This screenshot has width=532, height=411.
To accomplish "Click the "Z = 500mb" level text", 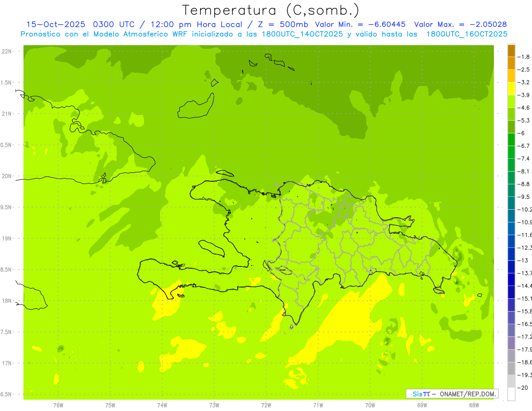I will click(283, 24).
